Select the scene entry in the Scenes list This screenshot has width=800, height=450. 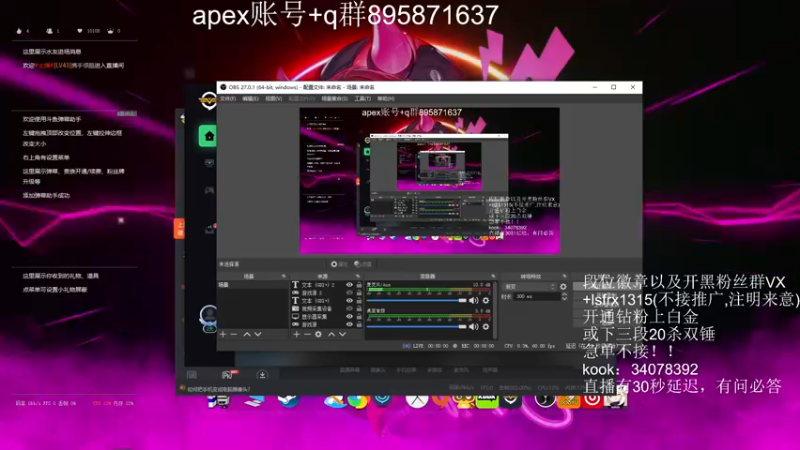tap(253, 285)
